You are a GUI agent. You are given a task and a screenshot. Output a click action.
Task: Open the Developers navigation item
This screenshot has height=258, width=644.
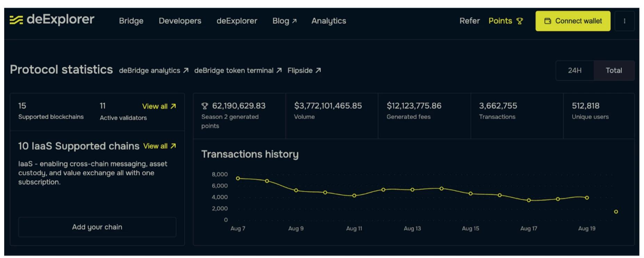pyautogui.click(x=180, y=21)
